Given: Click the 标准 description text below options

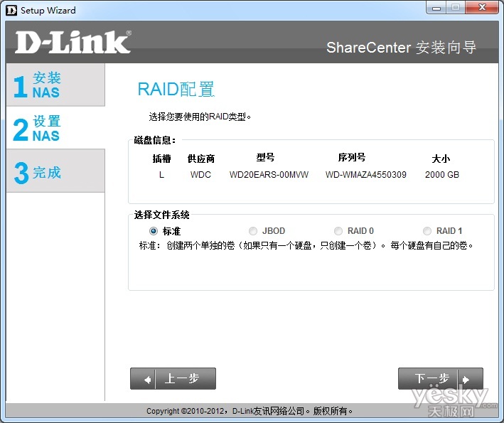Looking at the screenshot, I should [306, 245].
